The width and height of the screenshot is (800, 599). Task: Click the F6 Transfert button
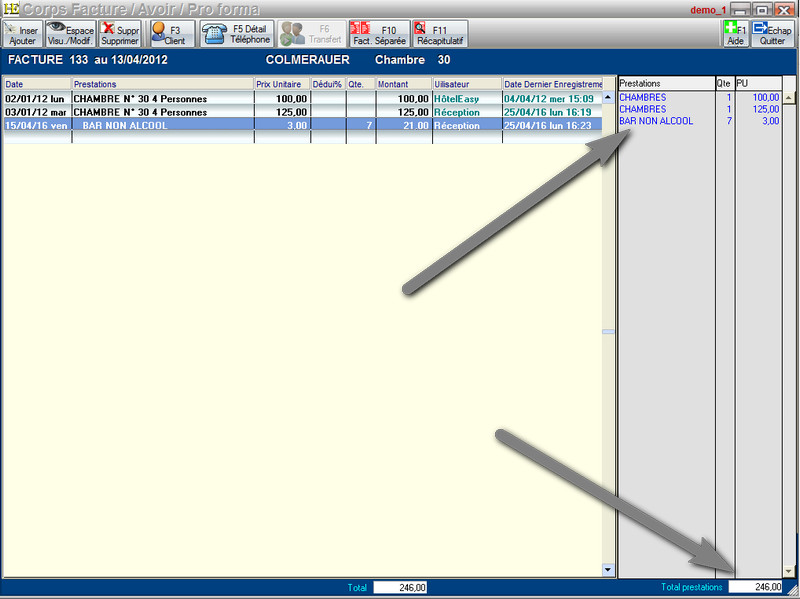point(312,34)
